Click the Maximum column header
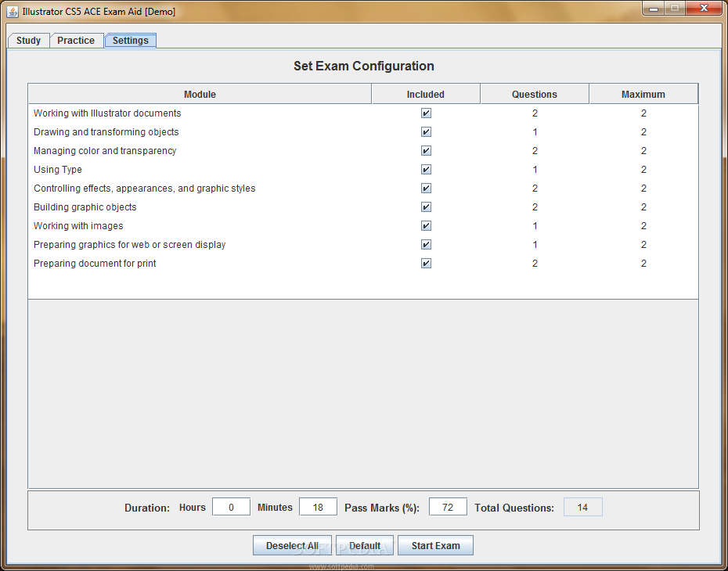 click(x=643, y=94)
